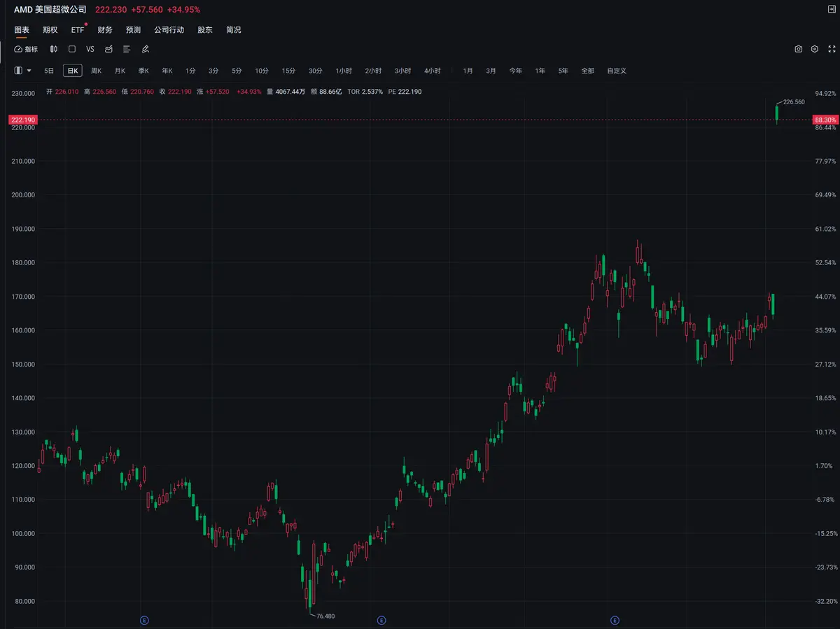Switch to the 期权 tab
This screenshot has height=629, width=840.
tap(50, 30)
